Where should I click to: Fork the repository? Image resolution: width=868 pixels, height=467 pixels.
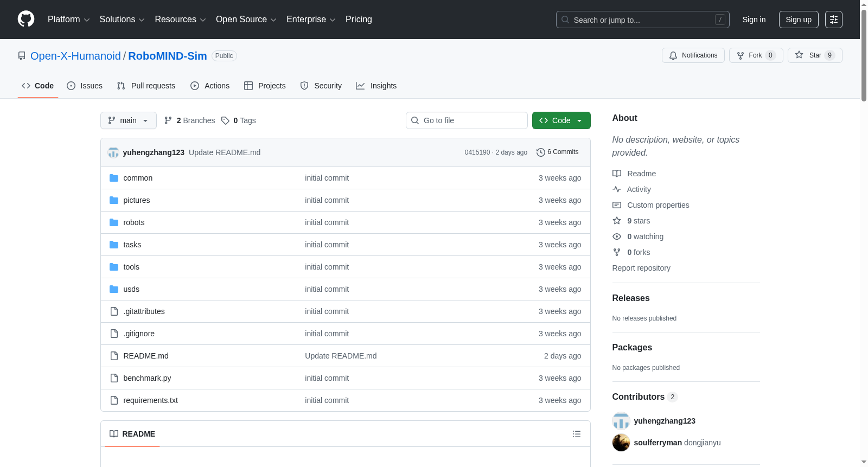pyautogui.click(x=756, y=55)
